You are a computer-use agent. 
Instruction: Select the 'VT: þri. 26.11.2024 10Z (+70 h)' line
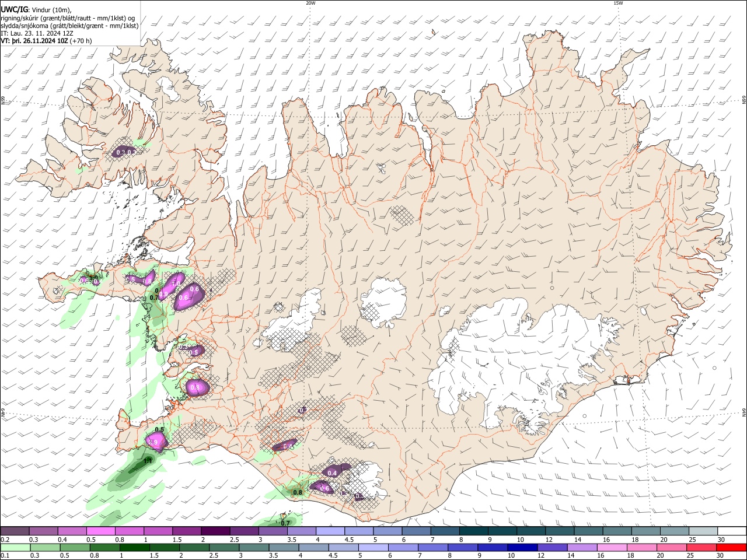(47, 41)
